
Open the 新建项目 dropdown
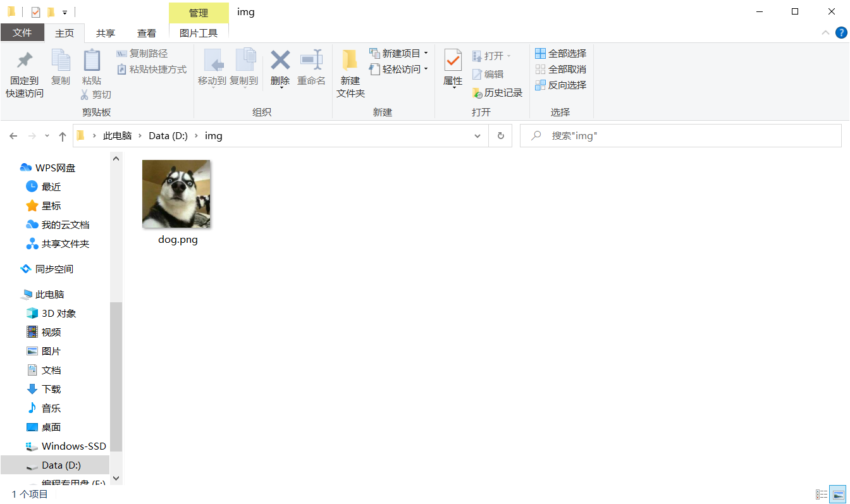click(x=398, y=54)
